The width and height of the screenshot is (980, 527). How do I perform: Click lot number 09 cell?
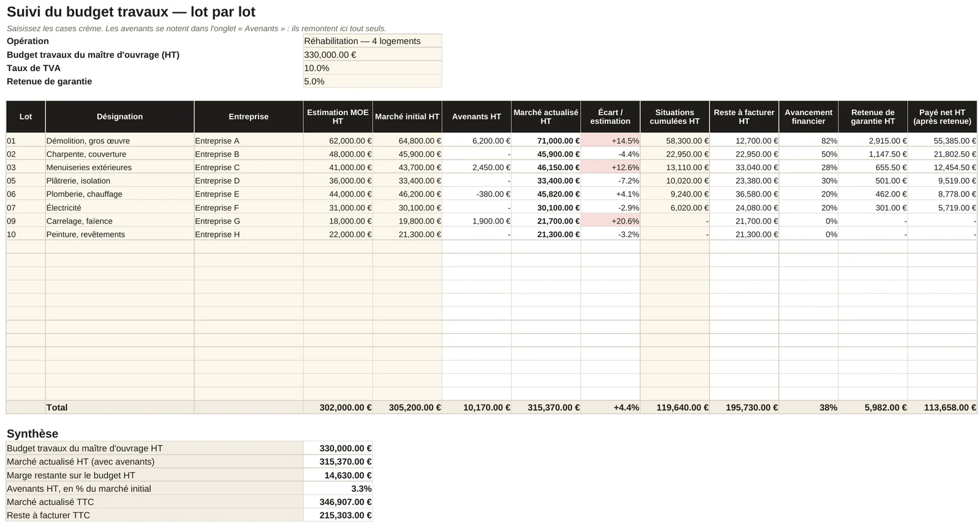[26, 221]
